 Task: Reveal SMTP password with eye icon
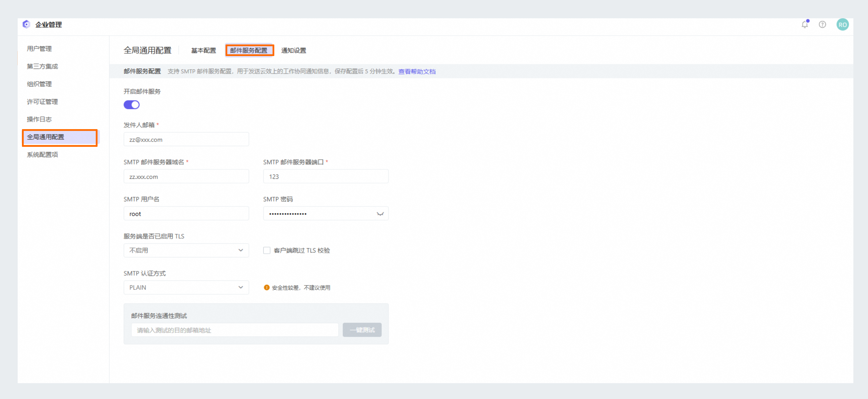point(380,214)
